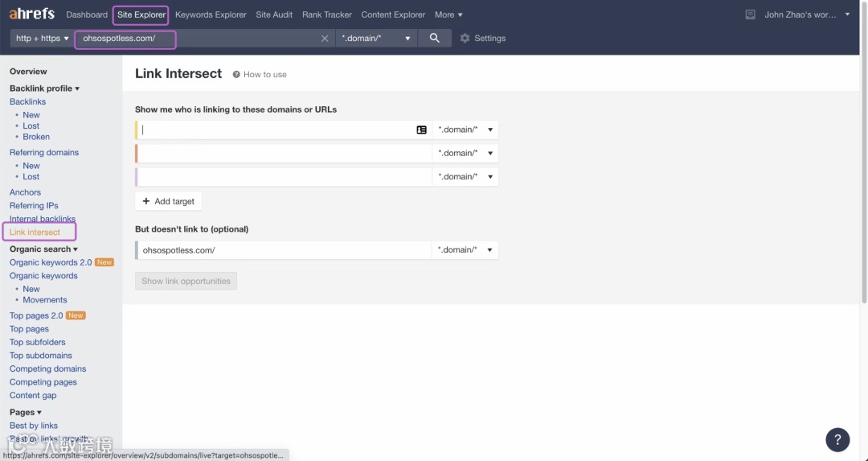Focus the third target input field
This screenshot has height=461, width=868.
pos(285,177)
